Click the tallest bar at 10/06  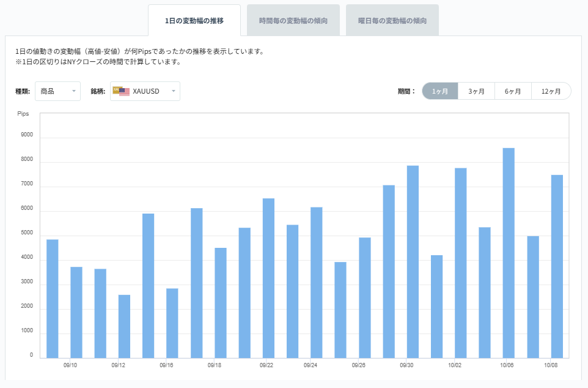click(x=509, y=253)
